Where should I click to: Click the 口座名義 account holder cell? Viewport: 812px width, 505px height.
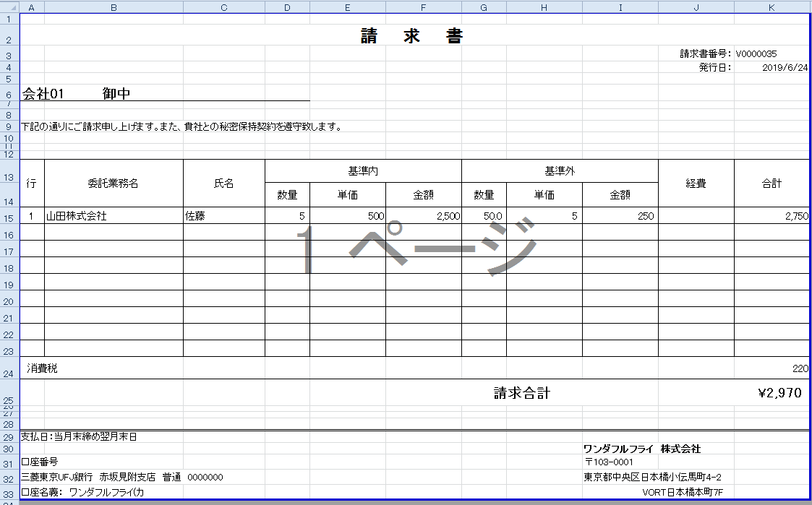click(x=82, y=492)
